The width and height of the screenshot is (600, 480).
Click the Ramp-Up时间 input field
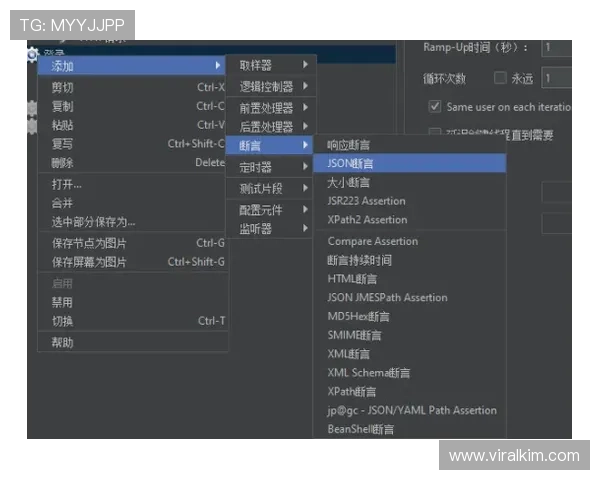click(557, 47)
